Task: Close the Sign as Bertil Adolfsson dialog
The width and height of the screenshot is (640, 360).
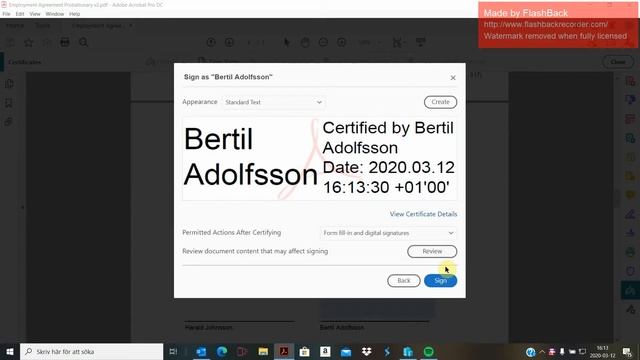Action: [453, 78]
